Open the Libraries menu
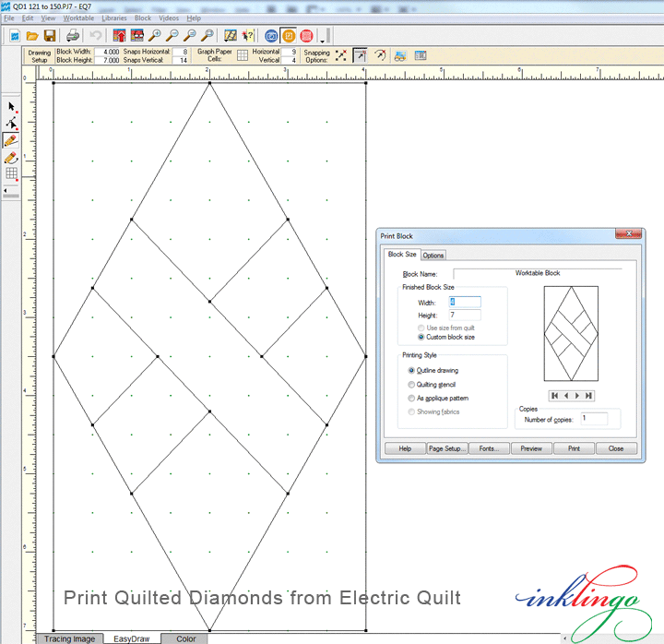Viewport: 664px width, 644px height. pos(114,18)
